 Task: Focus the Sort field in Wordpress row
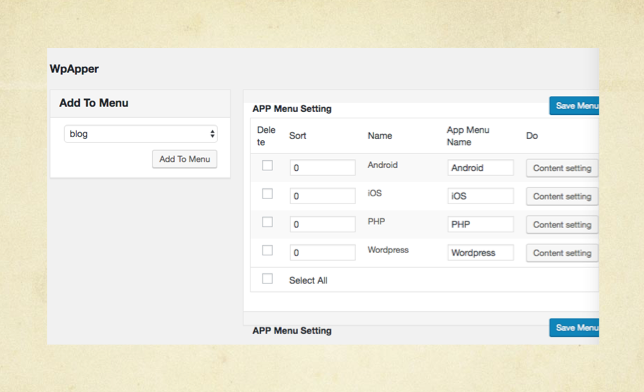click(322, 253)
